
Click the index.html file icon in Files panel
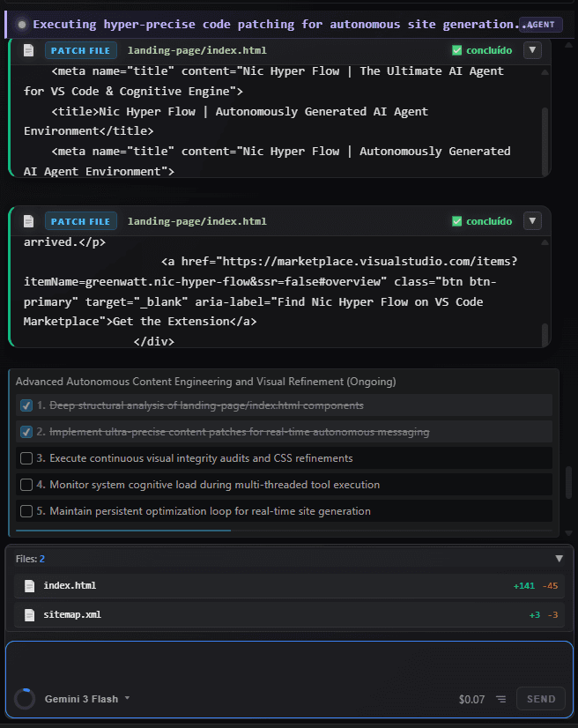[x=29, y=585]
